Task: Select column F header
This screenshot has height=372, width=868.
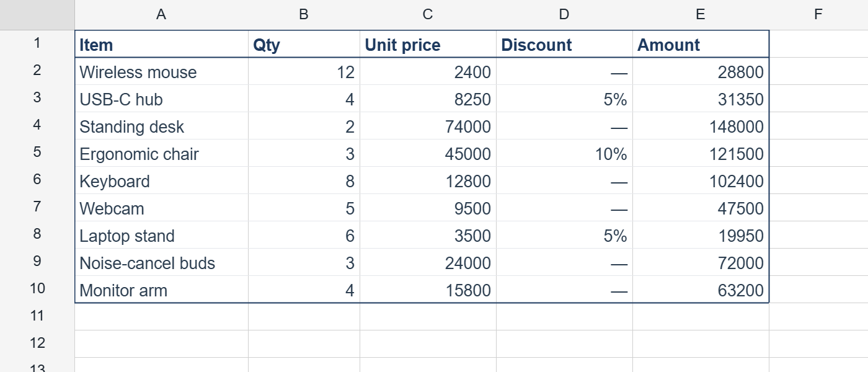Action: click(x=818, y=15)
